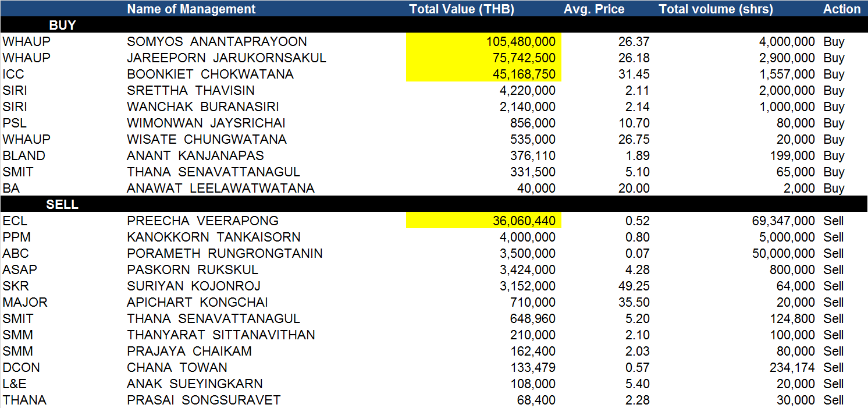Click the 'Action' column header
868x408 pixels.
click(x=842, y=9)
